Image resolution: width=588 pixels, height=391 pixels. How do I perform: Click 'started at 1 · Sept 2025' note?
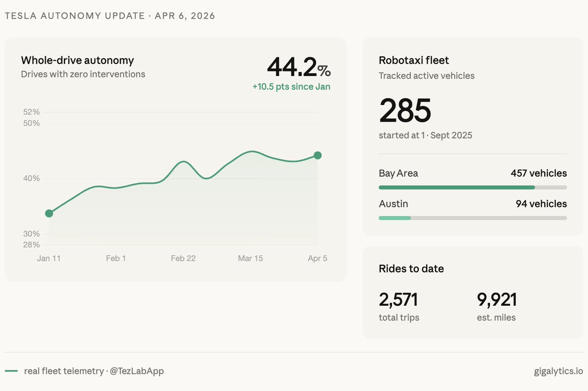(x=425, y=135)
